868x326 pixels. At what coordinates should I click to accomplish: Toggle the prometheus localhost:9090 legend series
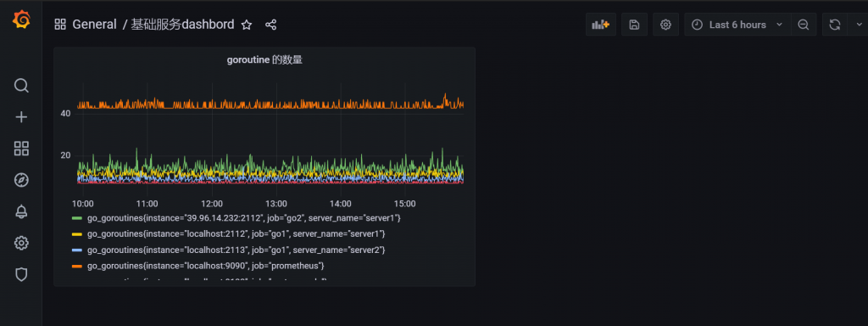click(205, 266)
